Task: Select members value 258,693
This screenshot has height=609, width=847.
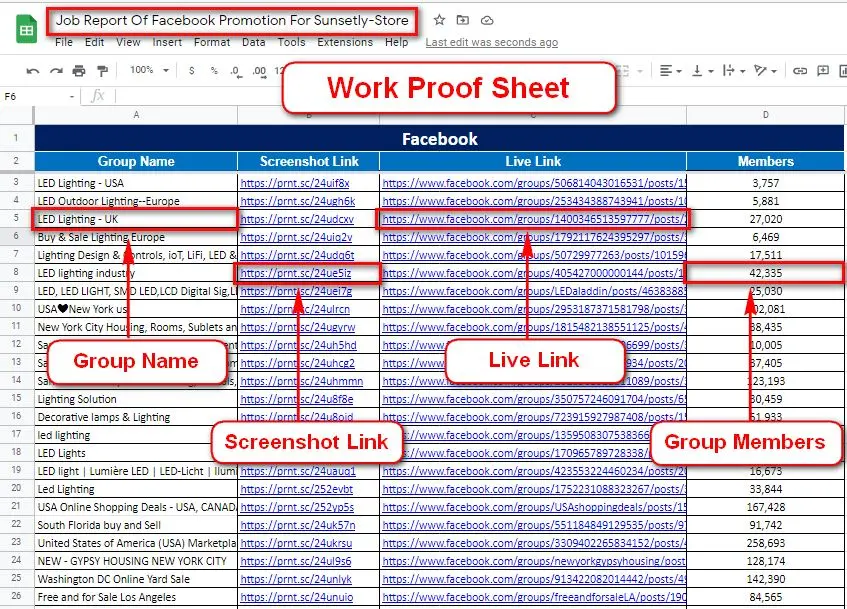Action: click(765, 543)
